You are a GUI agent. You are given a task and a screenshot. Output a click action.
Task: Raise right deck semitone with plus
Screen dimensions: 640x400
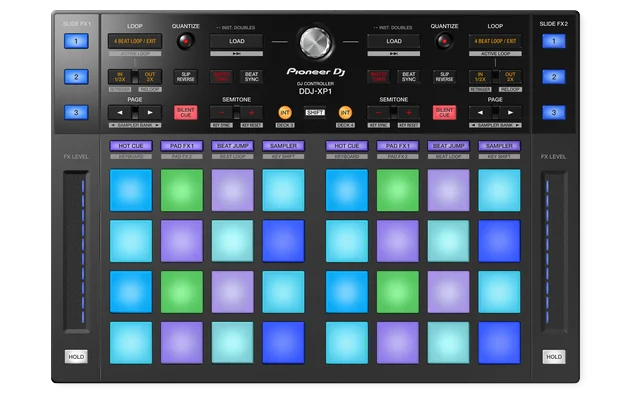409,113
